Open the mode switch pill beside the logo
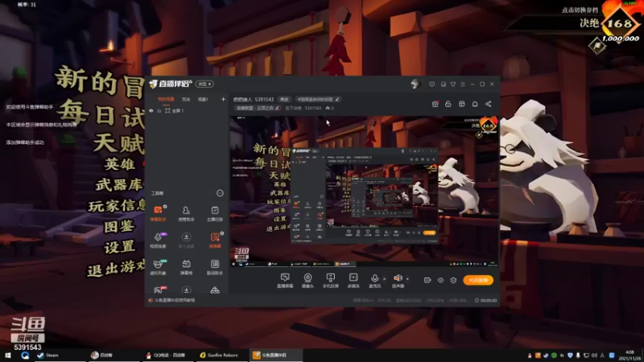This screenshot has width=644, height=362. 204,84
